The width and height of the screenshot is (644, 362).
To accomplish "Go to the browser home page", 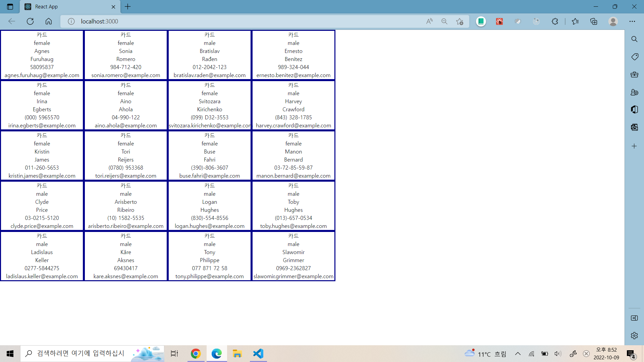I will click(49, 21).
